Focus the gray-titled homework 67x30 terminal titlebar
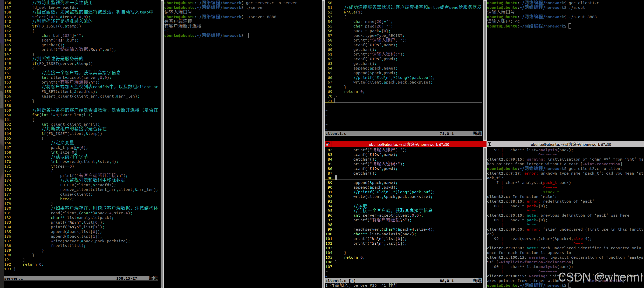The image size is (644, 288). click(x=571, y=144)
